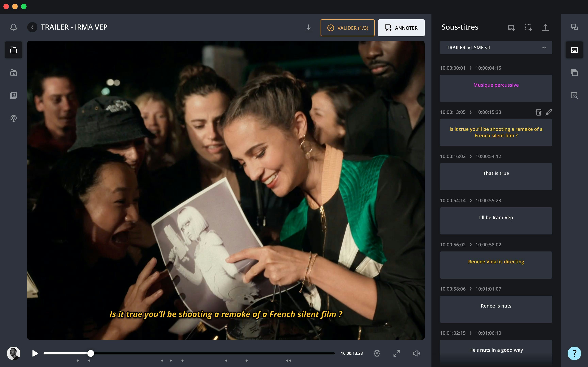Viewport: 588px width, 367px height.
Task: Select the subtitles tab in the right sidebar
Action: point(574,50)
